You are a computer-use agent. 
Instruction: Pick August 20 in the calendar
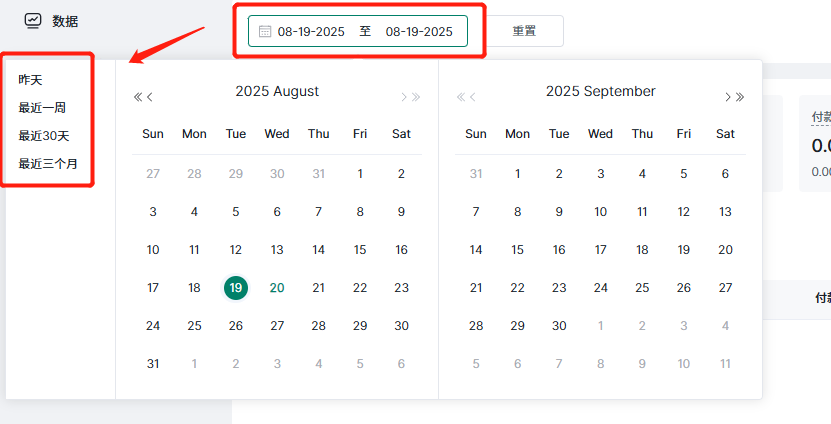click(x=277, y=288)
